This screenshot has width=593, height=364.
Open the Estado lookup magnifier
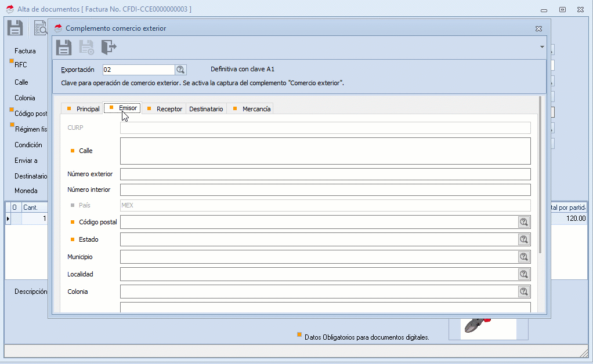[523, 239]
